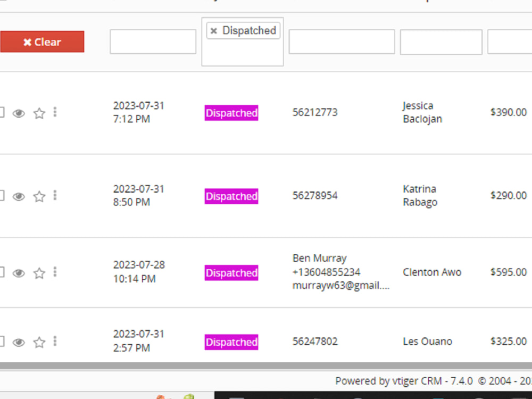532x399 pixels.
Task: Open the more options menu for row 56212773
Action: (x=55, y=112)
